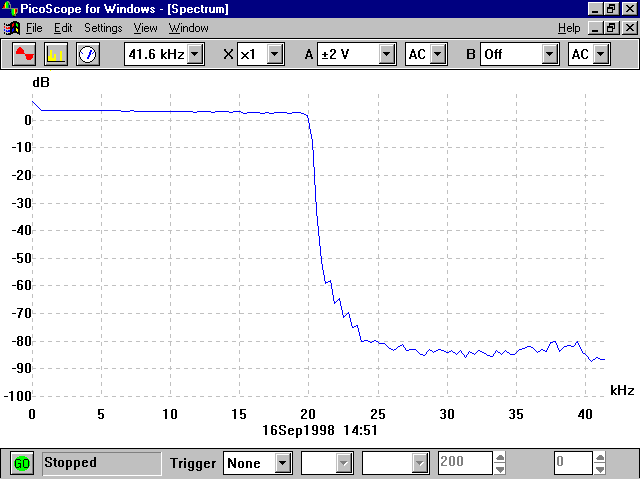
Task: Restore the inner Spectrum document window
Action: [611, 28]
